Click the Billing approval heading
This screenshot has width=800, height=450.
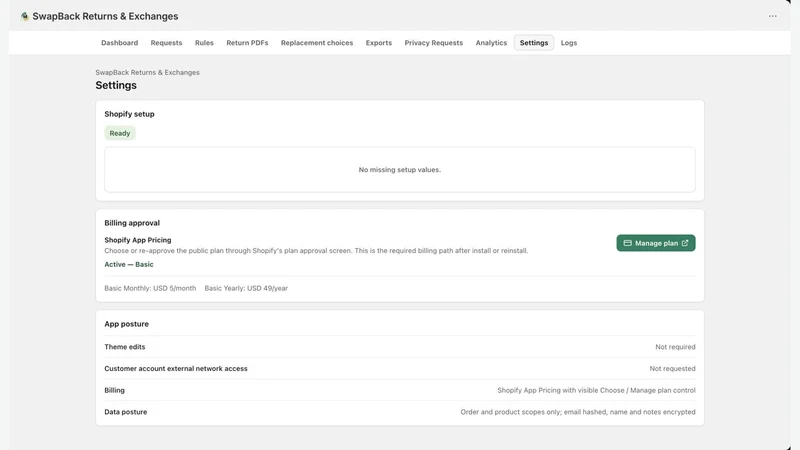(x=132, y=223)
